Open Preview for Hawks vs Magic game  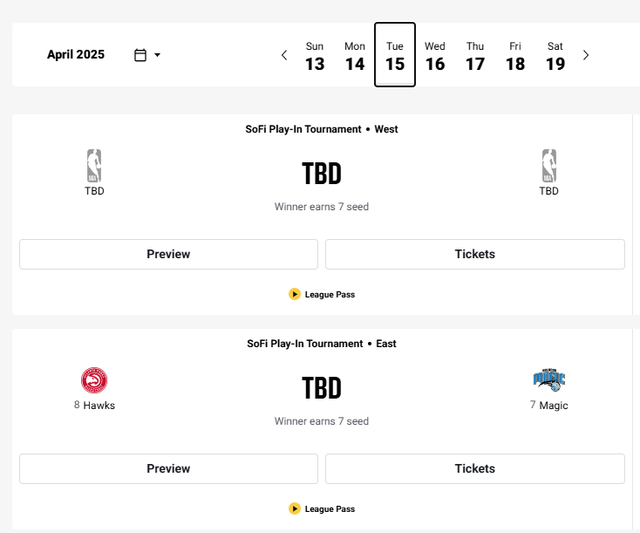click(x=169, y=469)
